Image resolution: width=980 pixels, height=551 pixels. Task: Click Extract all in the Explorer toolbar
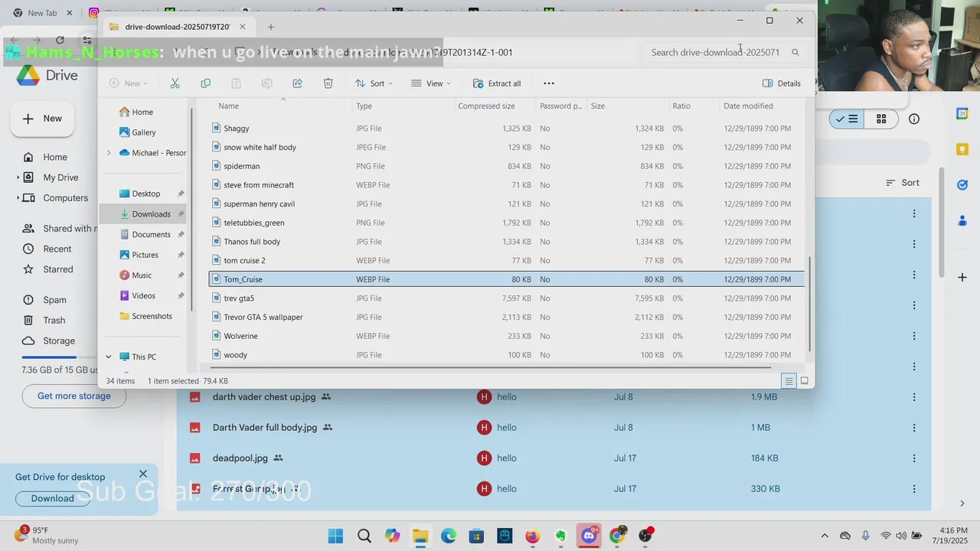point(497,83)
